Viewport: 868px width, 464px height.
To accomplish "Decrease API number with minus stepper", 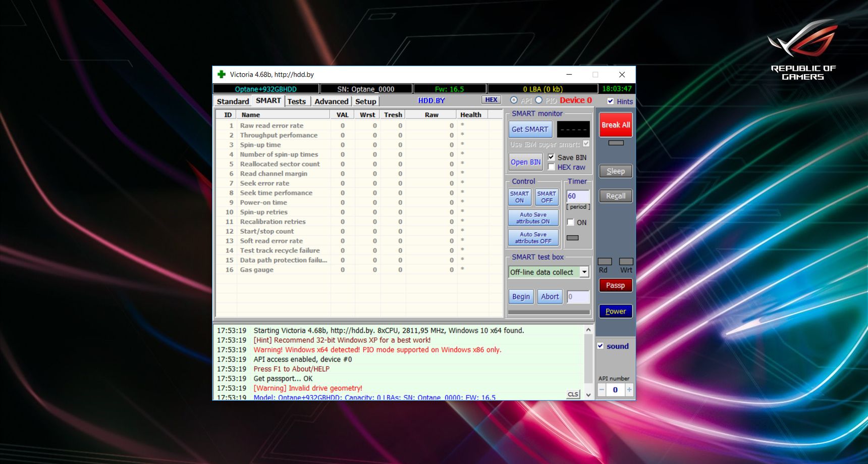I will click(602, 390).
